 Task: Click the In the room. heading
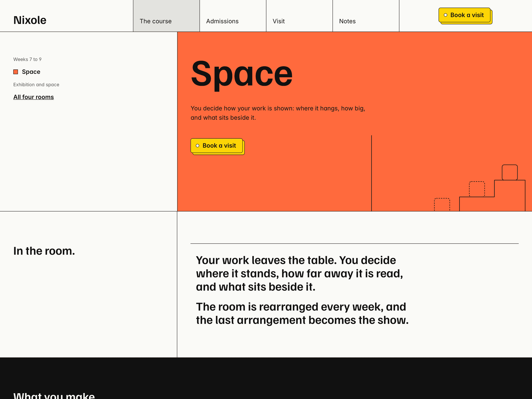(44, 251)
